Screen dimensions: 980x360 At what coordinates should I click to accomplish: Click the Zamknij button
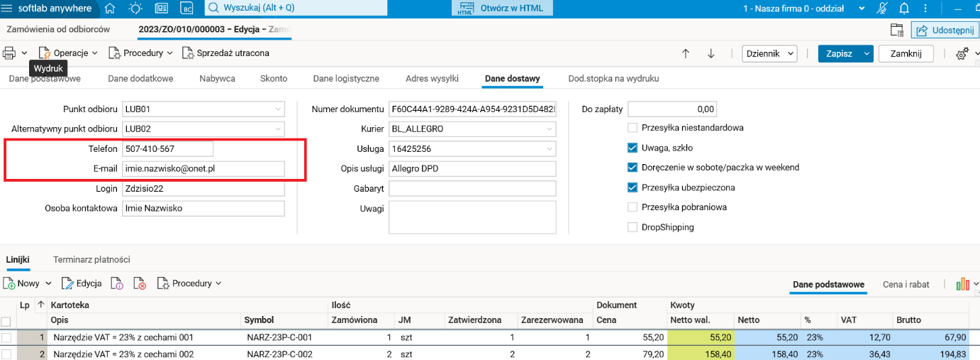[906, 53]
